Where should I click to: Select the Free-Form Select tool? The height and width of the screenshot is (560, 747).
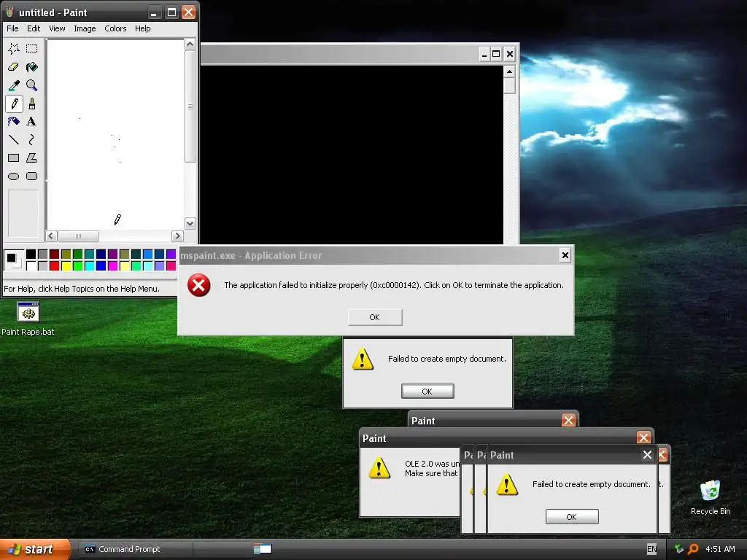[x=13, y=48]
